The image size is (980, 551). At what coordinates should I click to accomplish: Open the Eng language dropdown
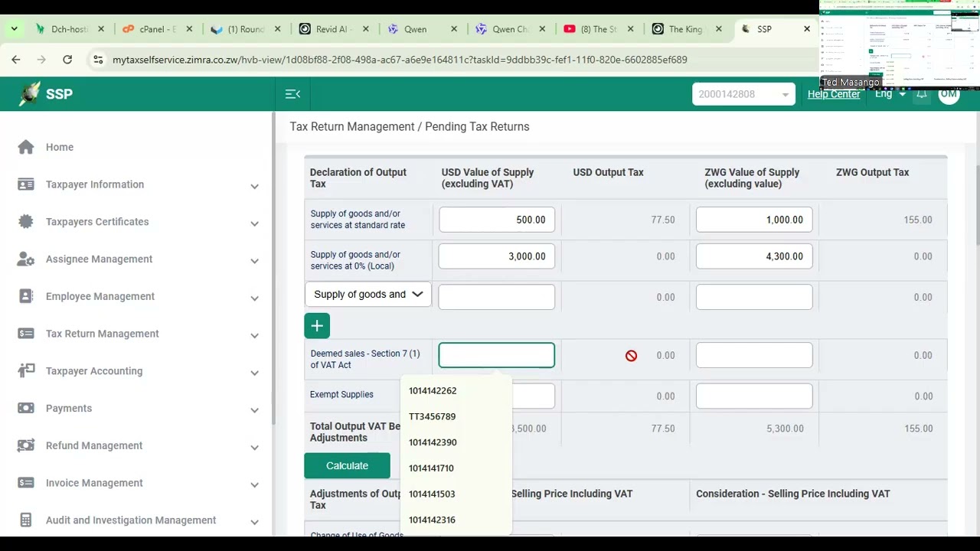890,94
